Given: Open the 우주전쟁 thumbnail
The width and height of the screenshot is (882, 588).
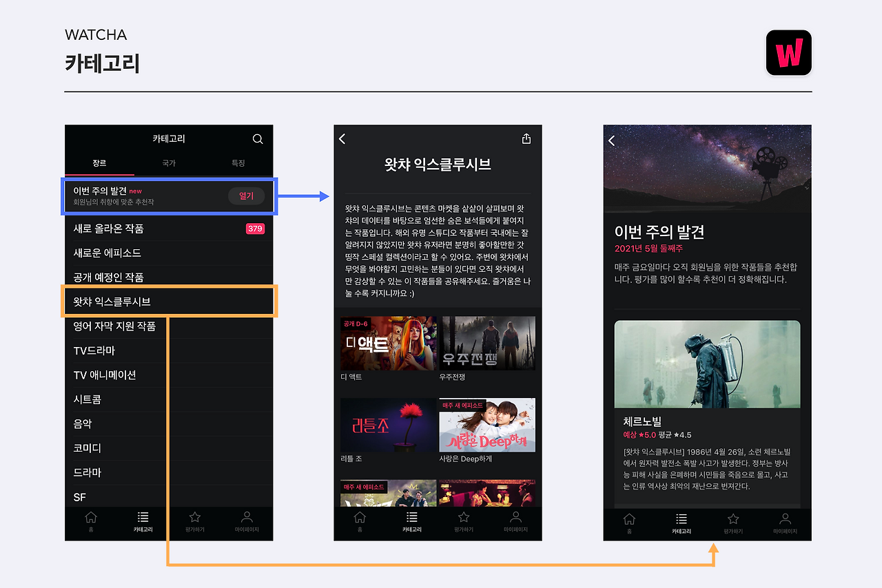Looking at the screenshot, I should click(487, 344).
